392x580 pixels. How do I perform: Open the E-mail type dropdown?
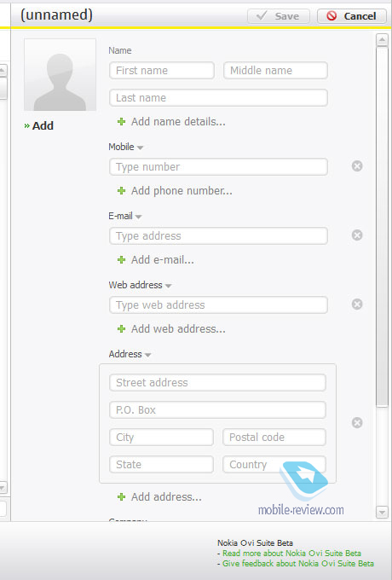point(139,217)
